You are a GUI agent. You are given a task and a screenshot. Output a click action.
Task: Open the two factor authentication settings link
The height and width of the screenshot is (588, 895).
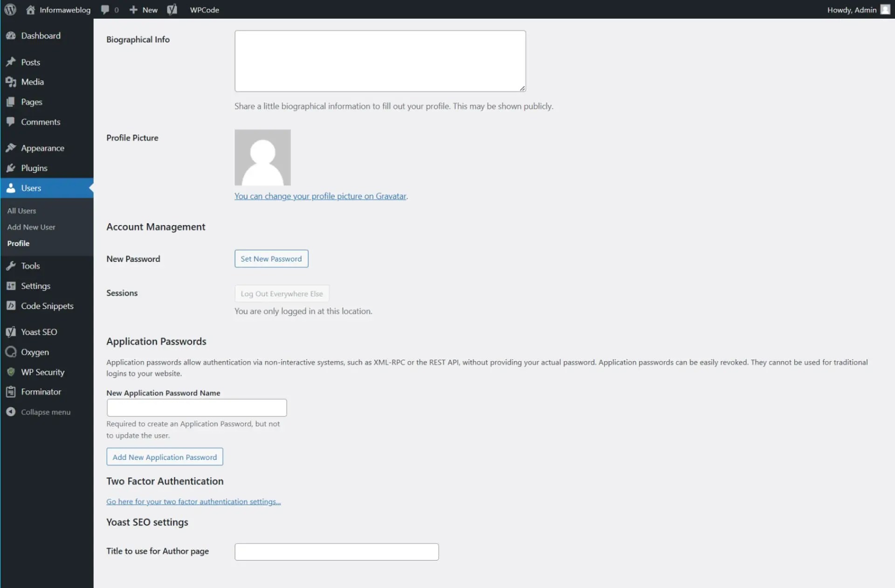[x=193, y=502]
